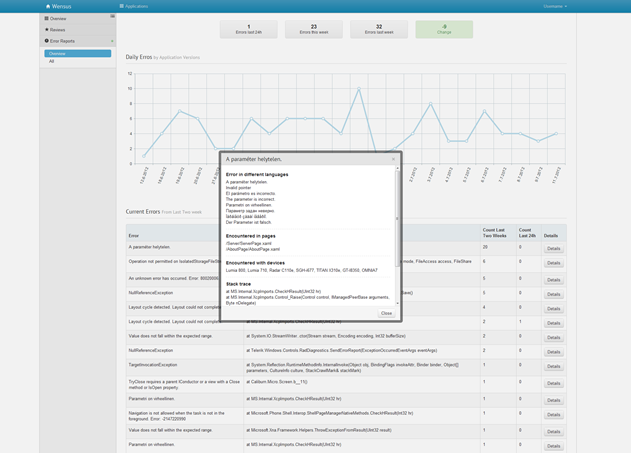Open Details for the TargetInvocationException row
This screenshot has width=631, height=453.
point(552,367)
